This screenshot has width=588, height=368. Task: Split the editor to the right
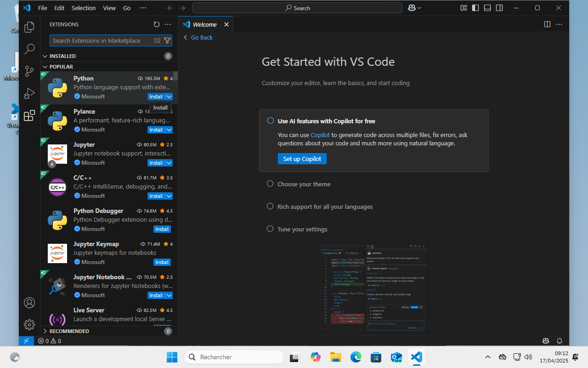[x=547, y=24]
